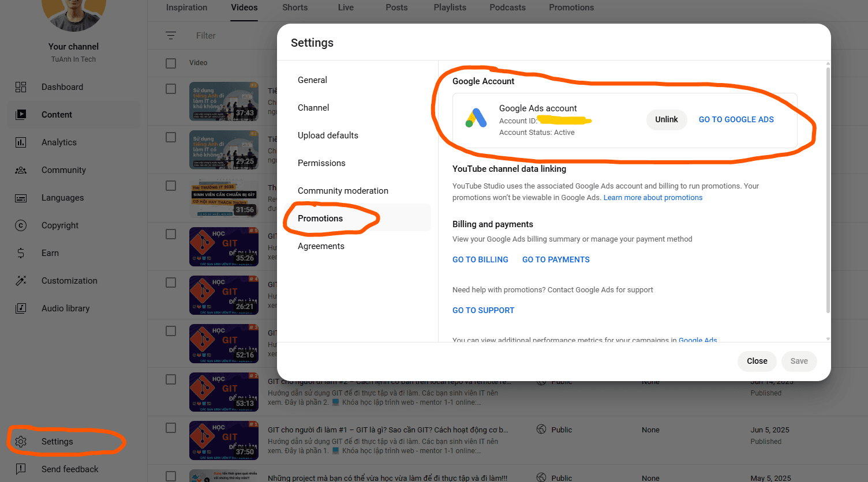Open the GO TO PAYMENTS link

point(556,259)
